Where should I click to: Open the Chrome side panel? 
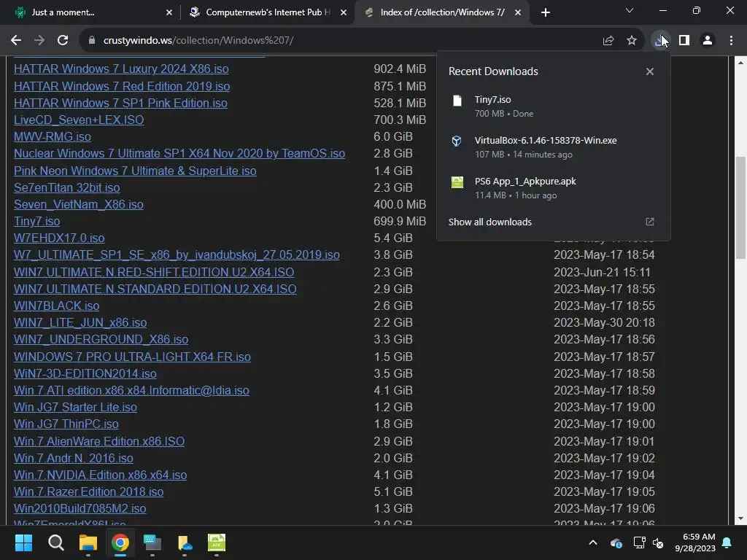tap(684, 41)
